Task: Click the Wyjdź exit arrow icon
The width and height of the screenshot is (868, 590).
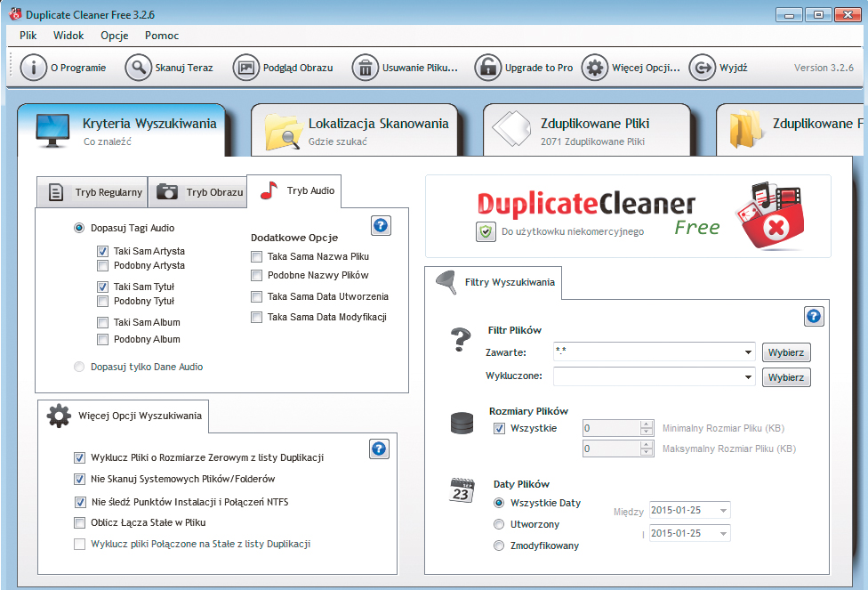Action: point(703,68)
